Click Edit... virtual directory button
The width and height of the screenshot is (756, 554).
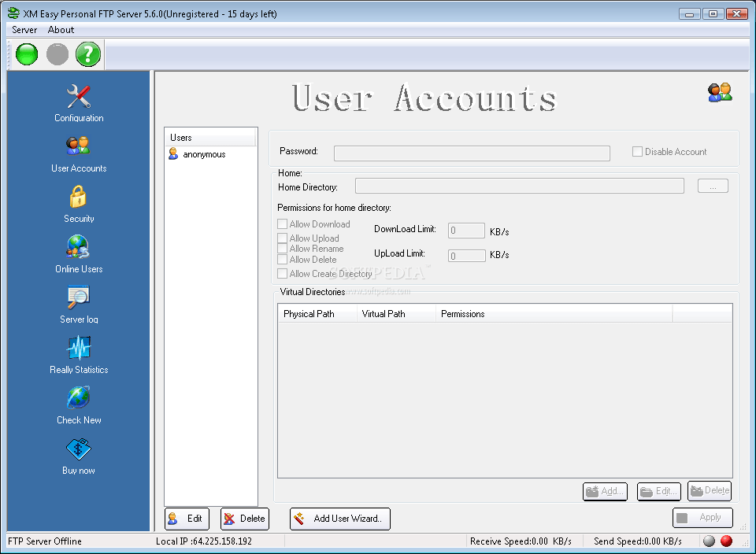pyautogui.click(x=659, y=491)
